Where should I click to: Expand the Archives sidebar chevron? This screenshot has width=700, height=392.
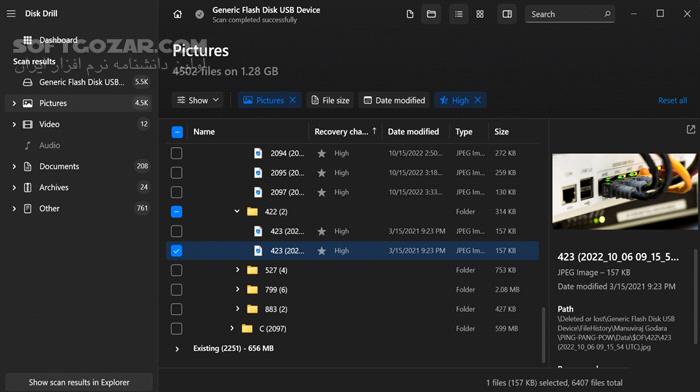coord(14,187)
